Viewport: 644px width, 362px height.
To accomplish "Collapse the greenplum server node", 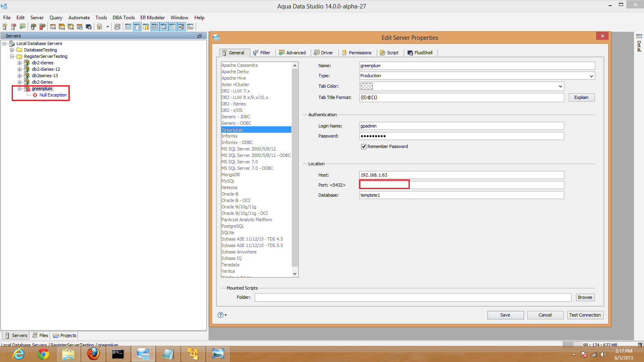I will [x=19, y=88].
